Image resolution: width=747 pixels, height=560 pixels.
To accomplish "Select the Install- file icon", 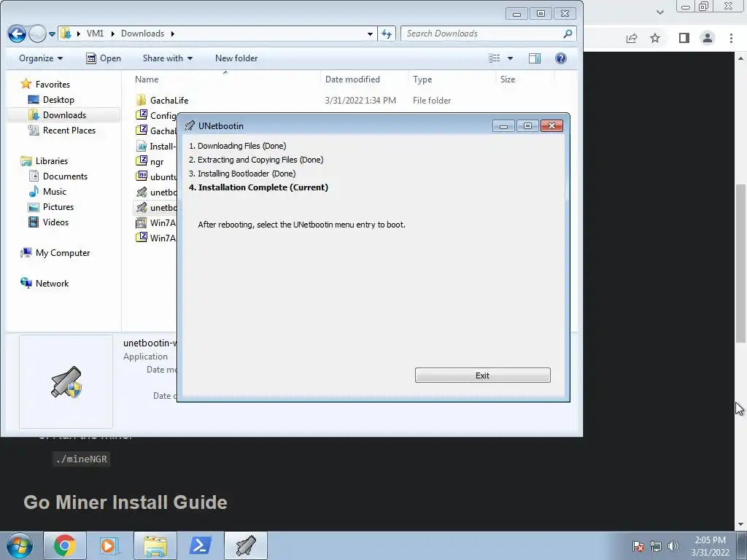I will tap(141, 146).
